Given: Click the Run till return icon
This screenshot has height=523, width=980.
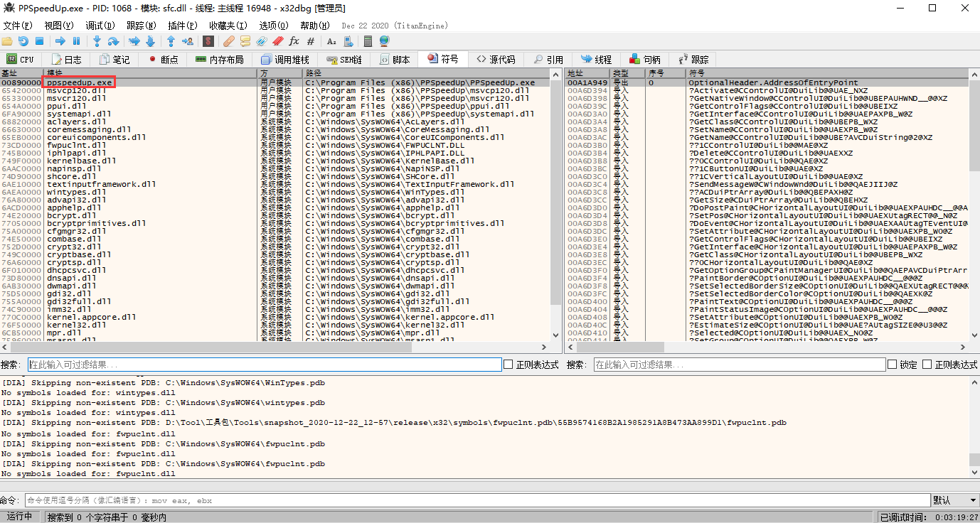Looking at the screenshot, I should [x=171, y=41].
